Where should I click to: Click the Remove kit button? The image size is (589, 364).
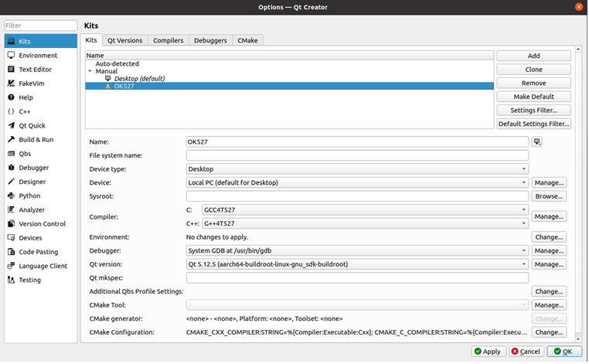[x=534, y=83]
